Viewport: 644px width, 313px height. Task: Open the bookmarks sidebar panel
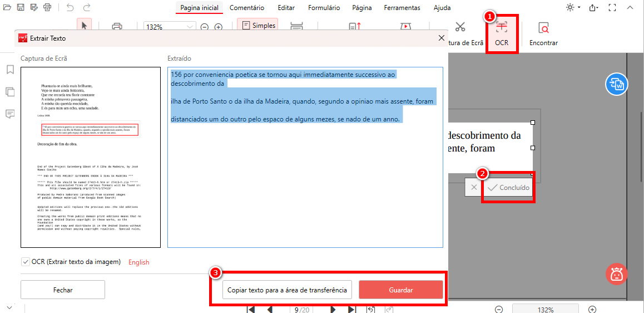(10, 70)
